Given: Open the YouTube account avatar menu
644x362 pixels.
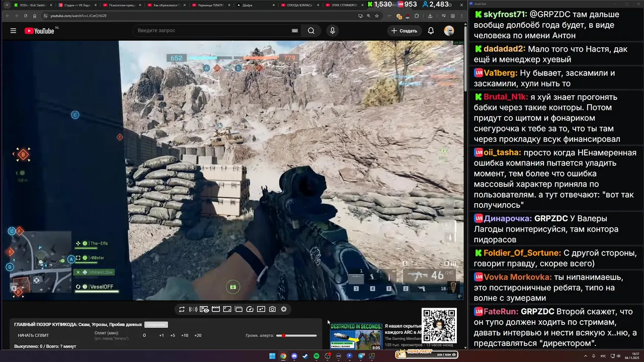Looking at the screenshot, I should tap(449, 31).
